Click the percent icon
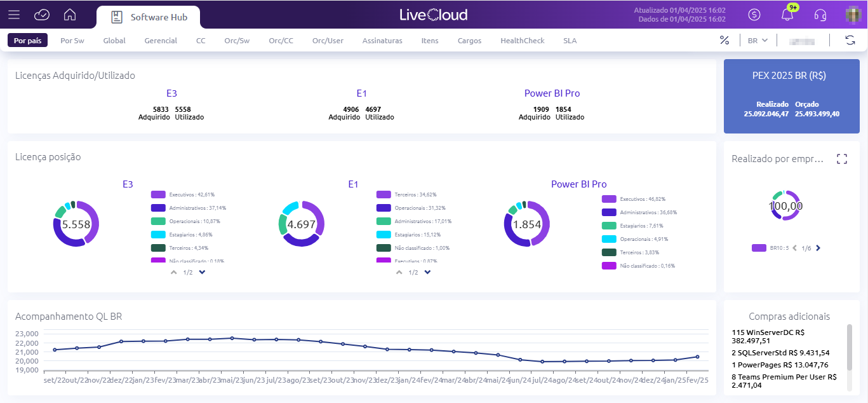Image resolution: width=868 pixels, height=403 pixels. (x=724, y=40)
